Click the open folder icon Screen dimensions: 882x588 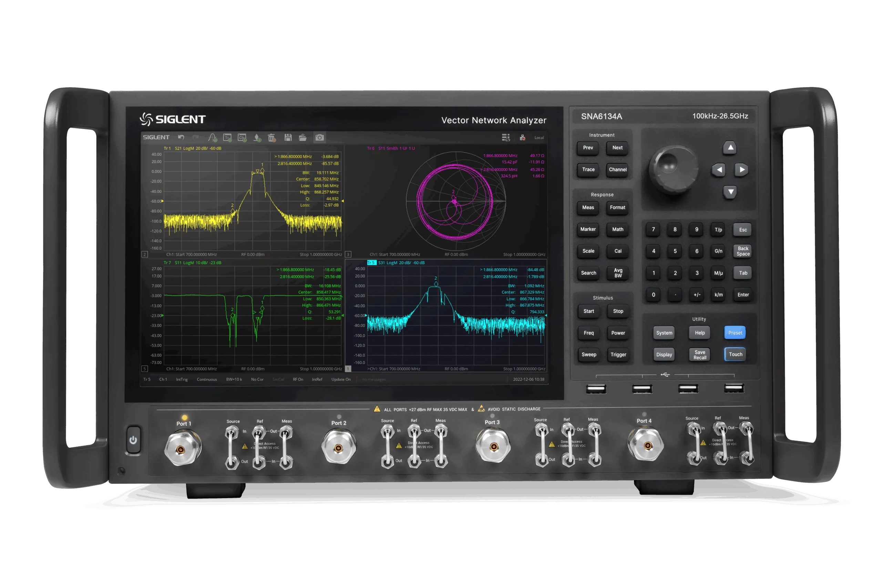coord(302,138)
